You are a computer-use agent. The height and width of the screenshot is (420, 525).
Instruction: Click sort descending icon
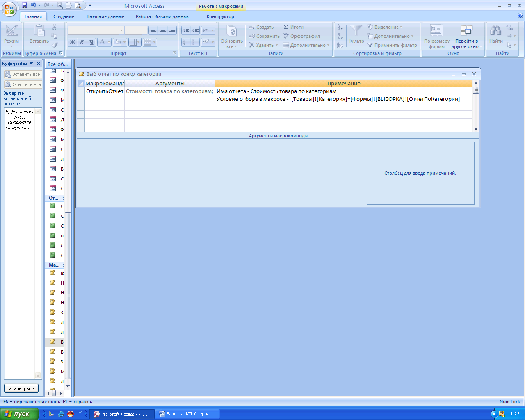pyautogui.click(x=340, y=36)
